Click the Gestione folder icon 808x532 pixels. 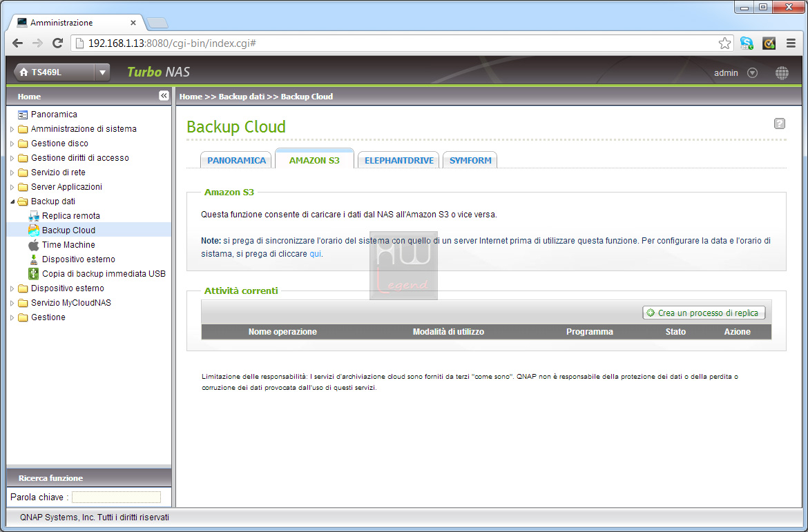(x=23, y=317)
